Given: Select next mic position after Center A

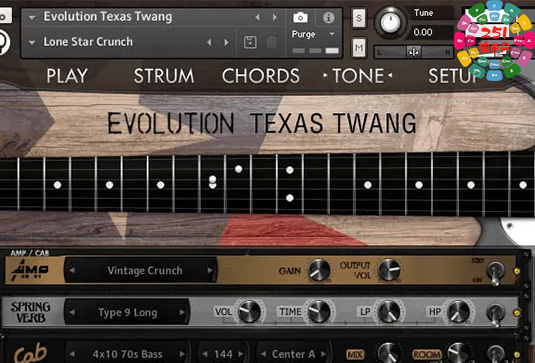Looking at the screenshot, I should click(323, 354).
